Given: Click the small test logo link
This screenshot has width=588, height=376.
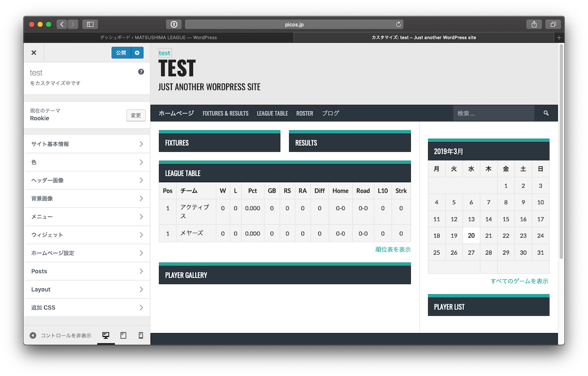Looking at the screenshot, I should click(x=164, y=53).
